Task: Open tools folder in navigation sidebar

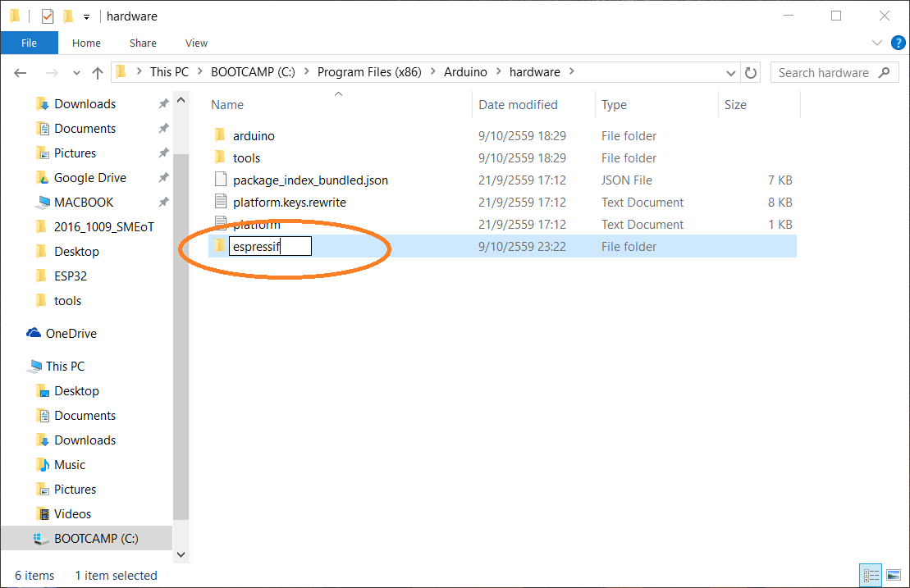Action: (x=67, y=301)
